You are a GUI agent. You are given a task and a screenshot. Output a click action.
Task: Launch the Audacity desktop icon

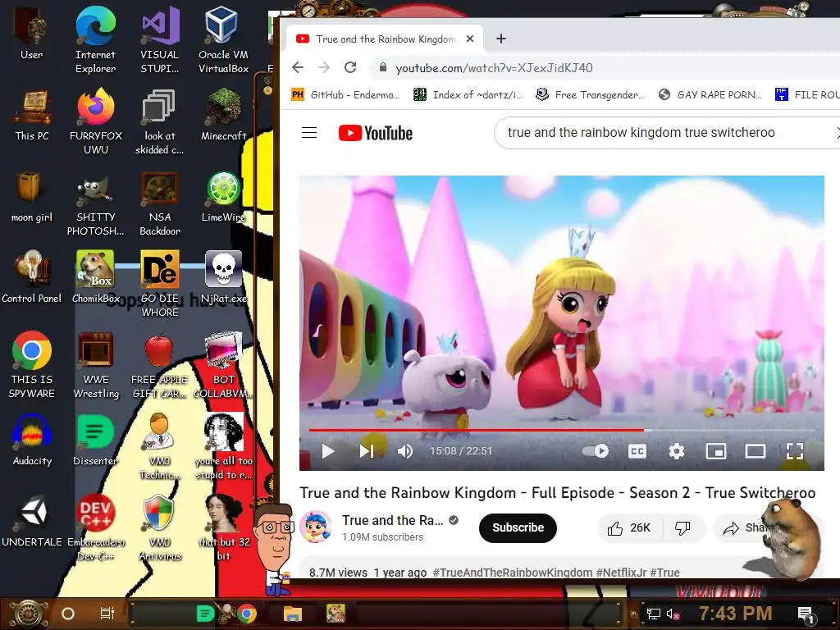pyautogui.click(x=32, y=441)
